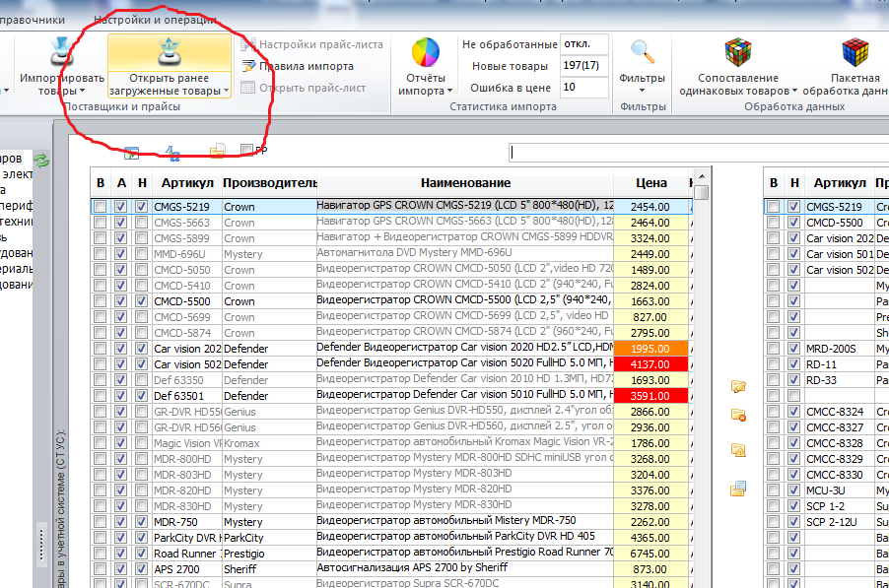Viewport: 889px width, 588px height.
Task: Expand the Фильтры dropdown arrow
Action: (643, 91)
